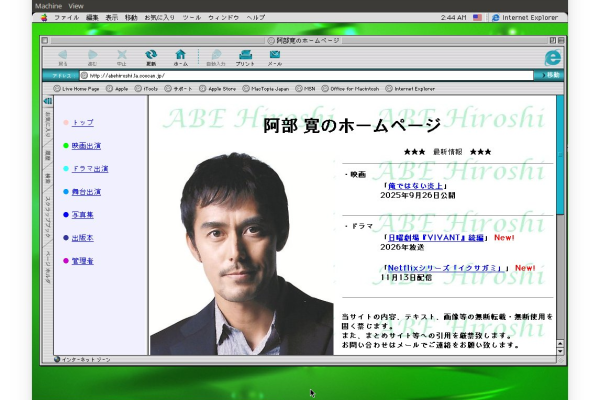Open the iTools favorites bar link
This screenshot has height=400, width=600.
tap(146, 89)
